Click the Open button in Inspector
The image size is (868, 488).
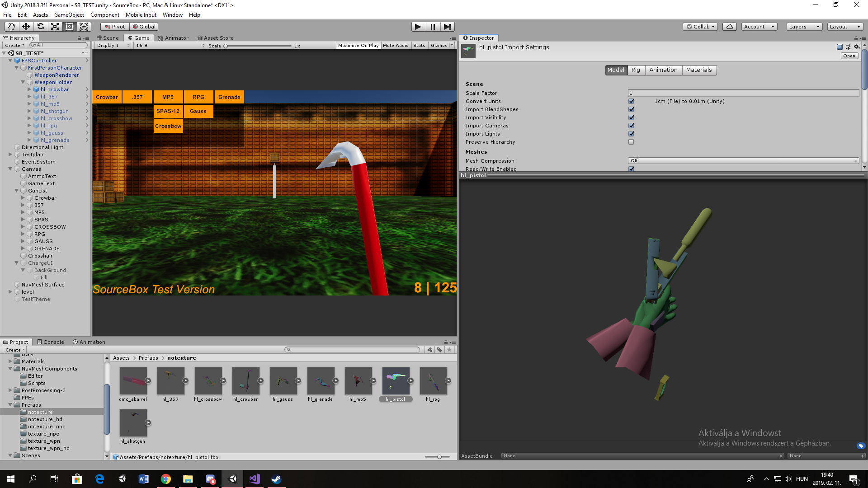[x=849, y=56]
